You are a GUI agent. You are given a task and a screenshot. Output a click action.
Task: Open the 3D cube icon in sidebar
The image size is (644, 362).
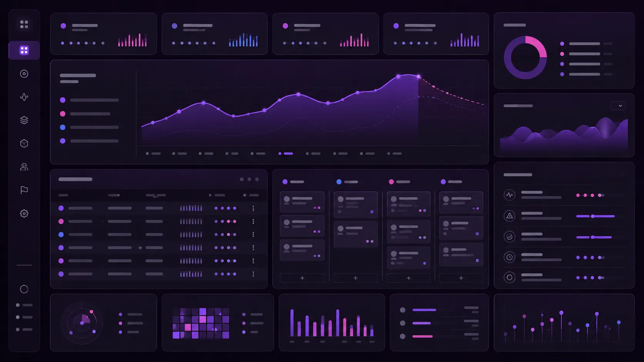click(x=24, y=143)
